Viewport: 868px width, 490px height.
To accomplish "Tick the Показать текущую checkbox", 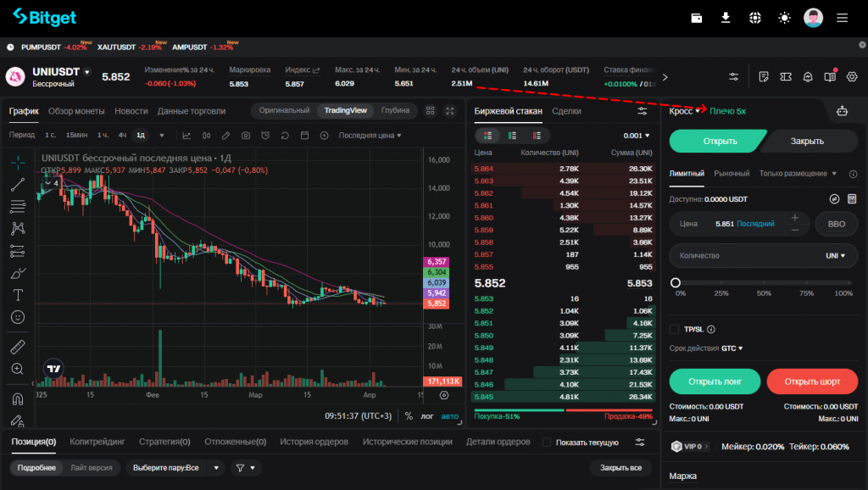I will (547, 442).
